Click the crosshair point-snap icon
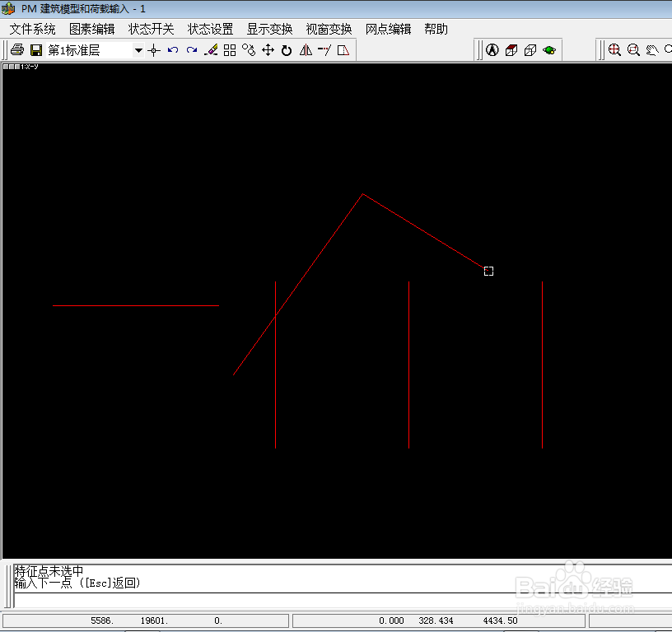This screenshot has width=672, height=632. click(154, 50)
